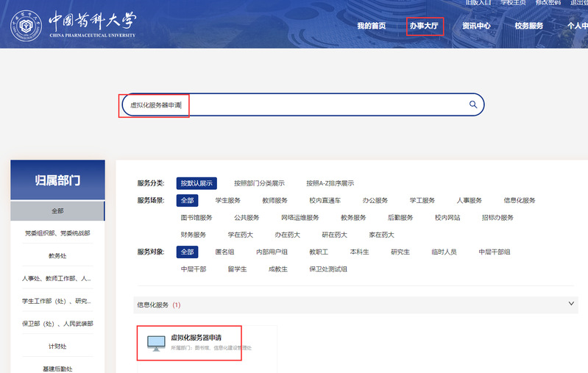The image size is (588, 373).
Task: Open the 资讯中心 menu item
Action: click(476, 26)
